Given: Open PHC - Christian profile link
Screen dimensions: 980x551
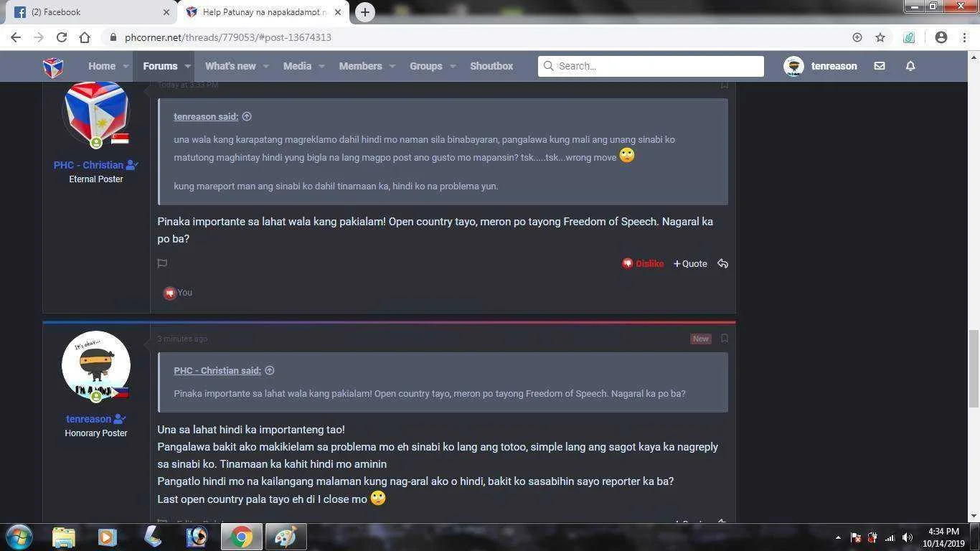Looking at the screenshot, I should click(90, 165).
